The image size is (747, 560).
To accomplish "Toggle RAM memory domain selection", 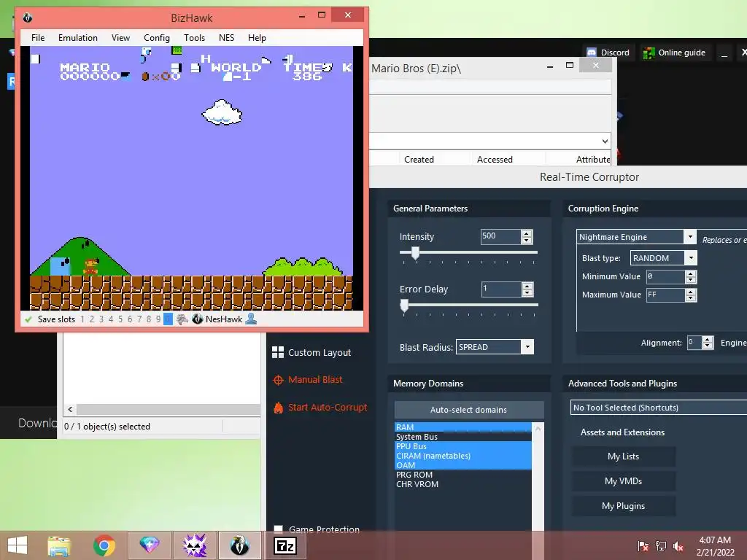I will click(462, 427).
